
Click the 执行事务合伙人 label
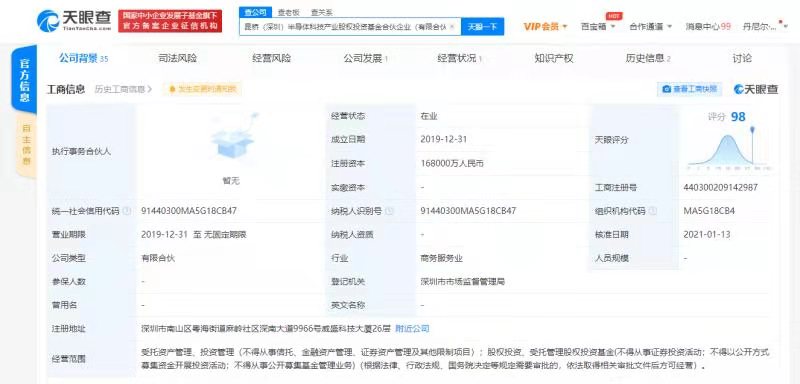click(x=81, y=151)
